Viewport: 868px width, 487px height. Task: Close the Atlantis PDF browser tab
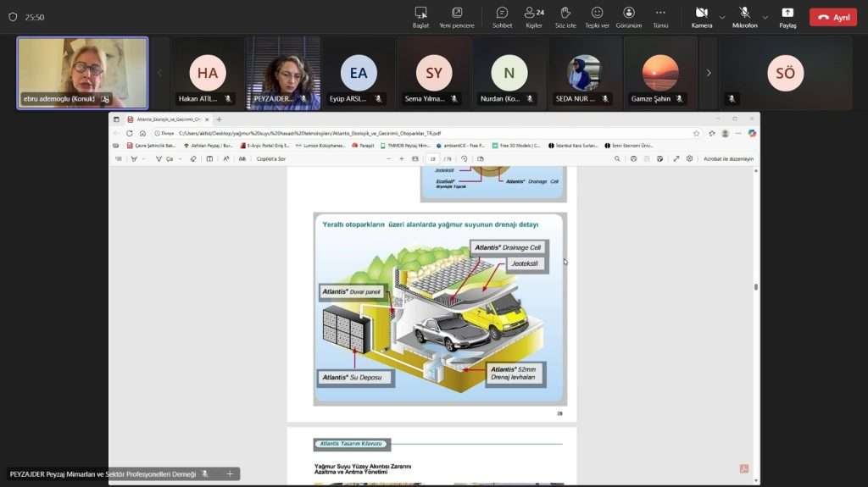coord(207,119)
